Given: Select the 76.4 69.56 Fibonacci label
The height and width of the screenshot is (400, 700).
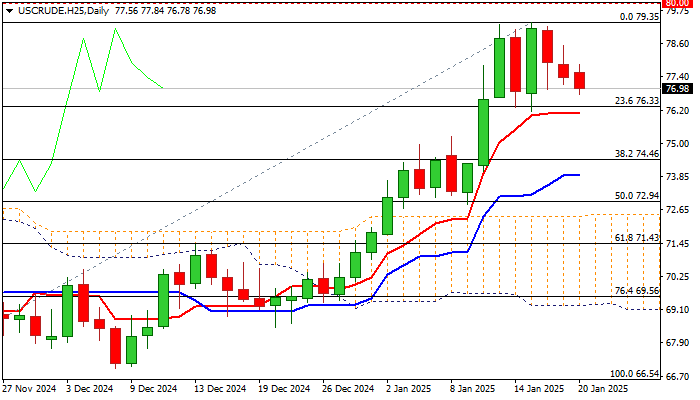Looking at the screenshot, I should (638, 291).
